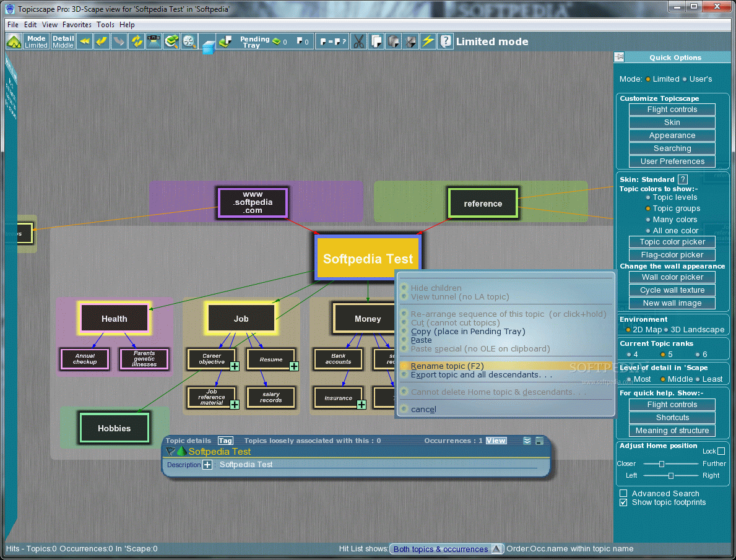Click the Tag button in Topic details

(225, 441)
